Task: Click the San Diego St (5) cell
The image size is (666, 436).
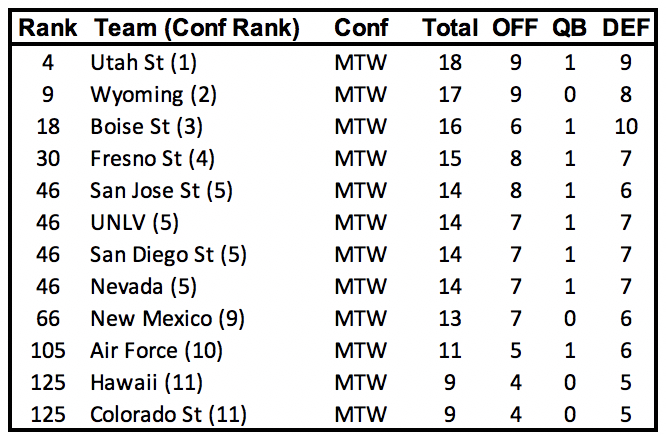Action: tap(168, 254)
